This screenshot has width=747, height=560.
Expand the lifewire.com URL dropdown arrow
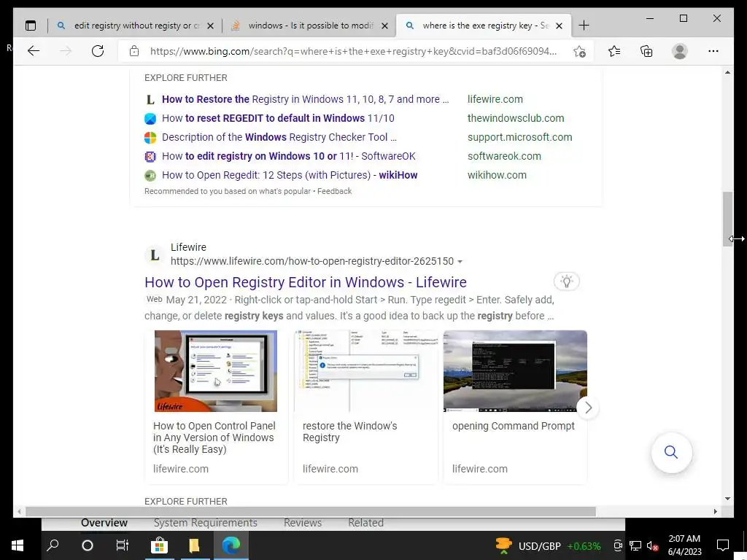pyautogui.click(x=460, y=262)
